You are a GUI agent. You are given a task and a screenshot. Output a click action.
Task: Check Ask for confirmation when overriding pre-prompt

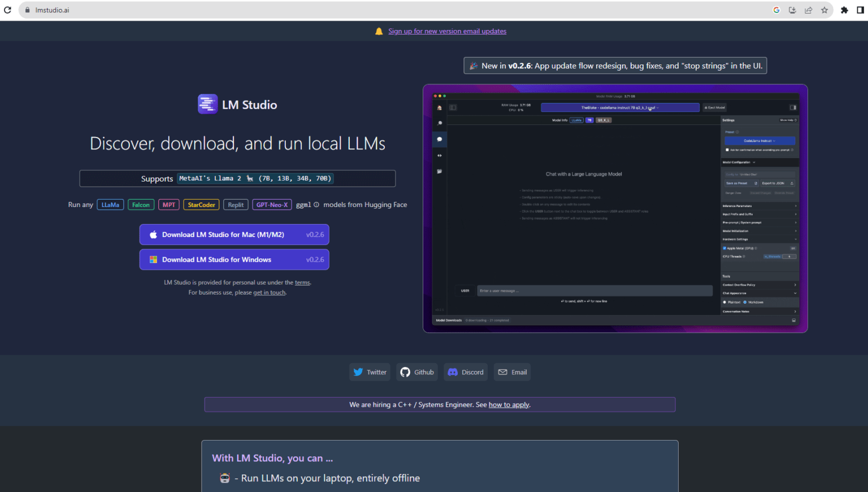coord(726,149)
